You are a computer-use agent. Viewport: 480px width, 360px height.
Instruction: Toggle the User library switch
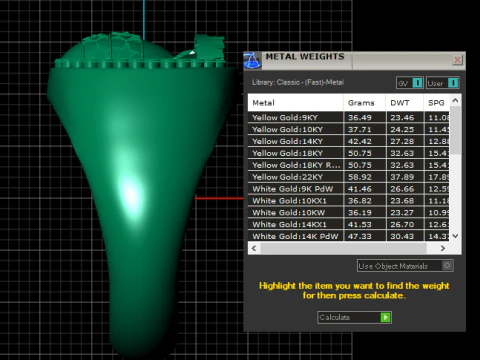pos(443,83)
